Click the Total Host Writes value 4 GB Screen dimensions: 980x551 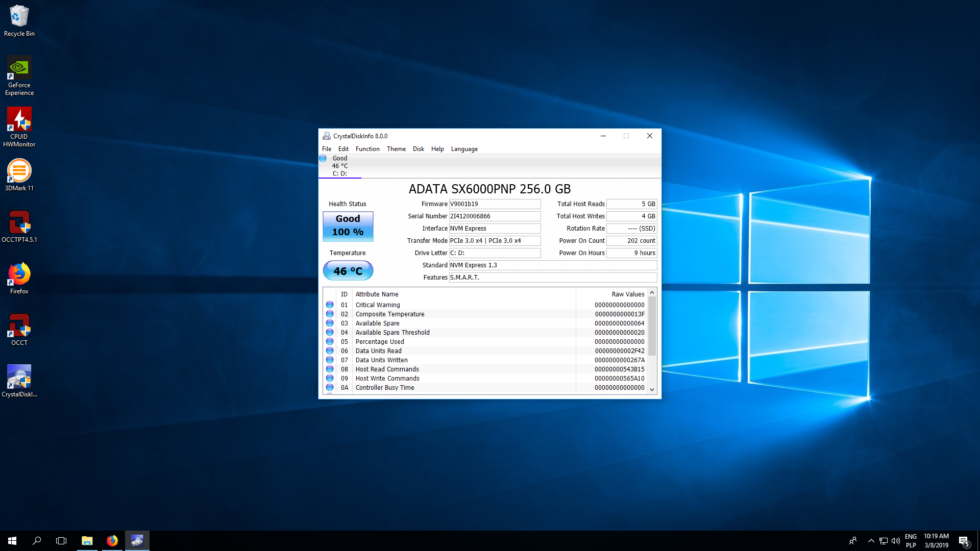pyautogui.click(x=631, y=216)
